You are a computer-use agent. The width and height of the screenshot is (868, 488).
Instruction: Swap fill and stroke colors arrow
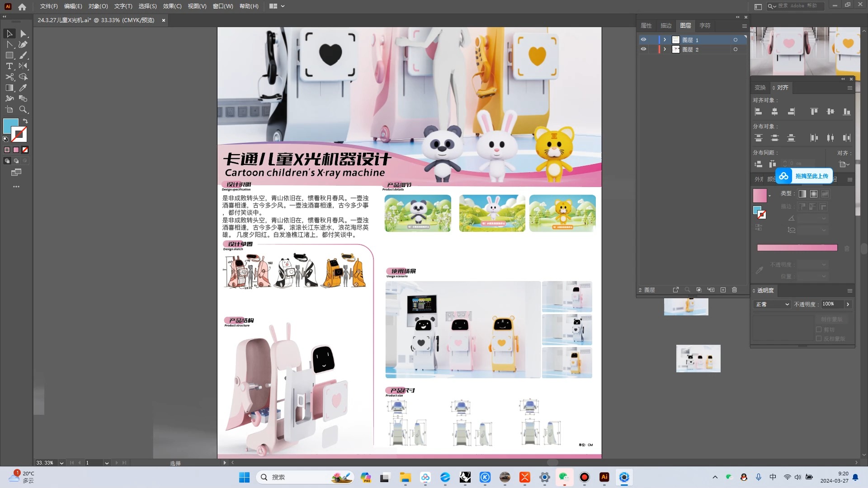pos(25,121)
